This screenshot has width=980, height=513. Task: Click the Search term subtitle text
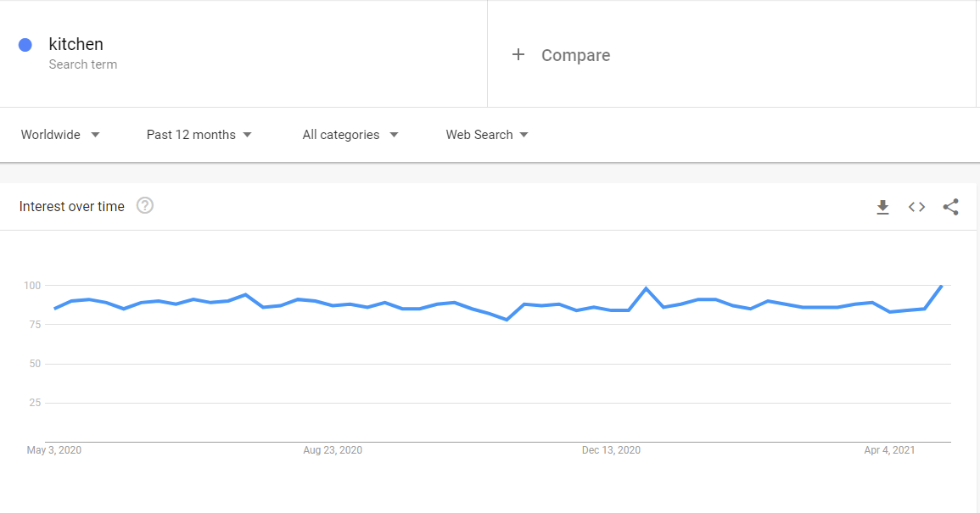(83, 64)
